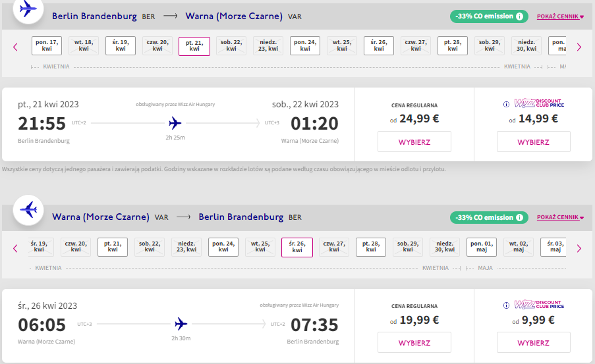Choose regular price 19,99 € with WYBIERZ
Image resolution: width=595 pixels, height=364 pixels.
pyautogui.click(x=414, y=343)
